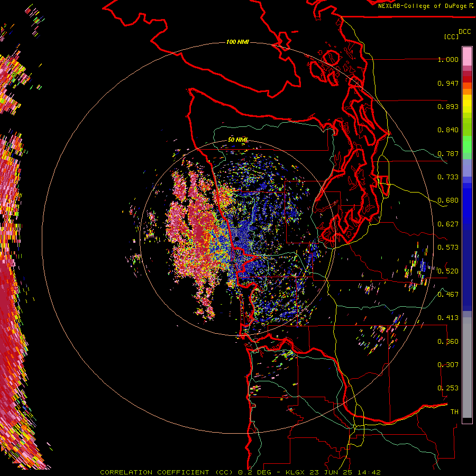Click the 0.787 color scale value
The height and width of the screenshot is (476, 476).
(x=448, y=153)
